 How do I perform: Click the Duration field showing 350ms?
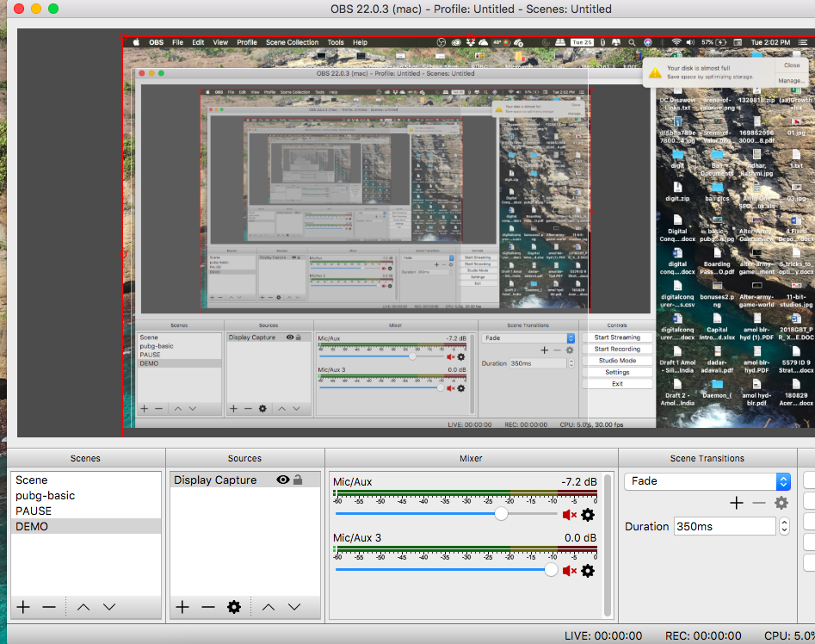click(725, 527)
